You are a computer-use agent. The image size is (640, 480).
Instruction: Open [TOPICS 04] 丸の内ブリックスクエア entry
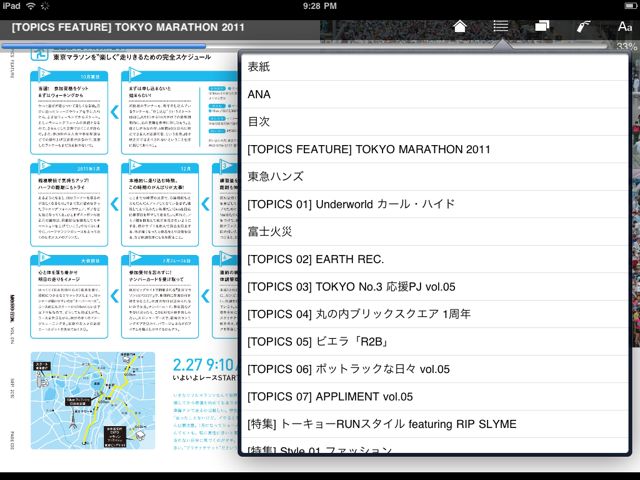tap(435, 314)
